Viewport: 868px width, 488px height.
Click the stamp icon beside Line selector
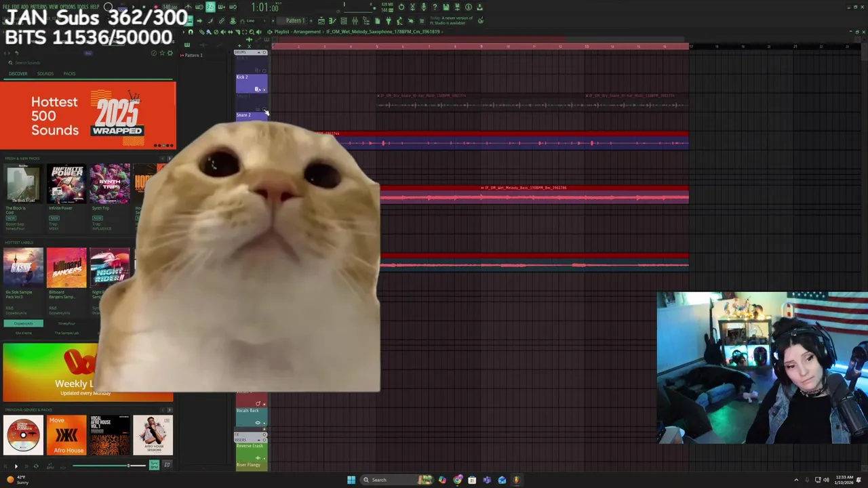pyautogui.click(x=233, y=21)
